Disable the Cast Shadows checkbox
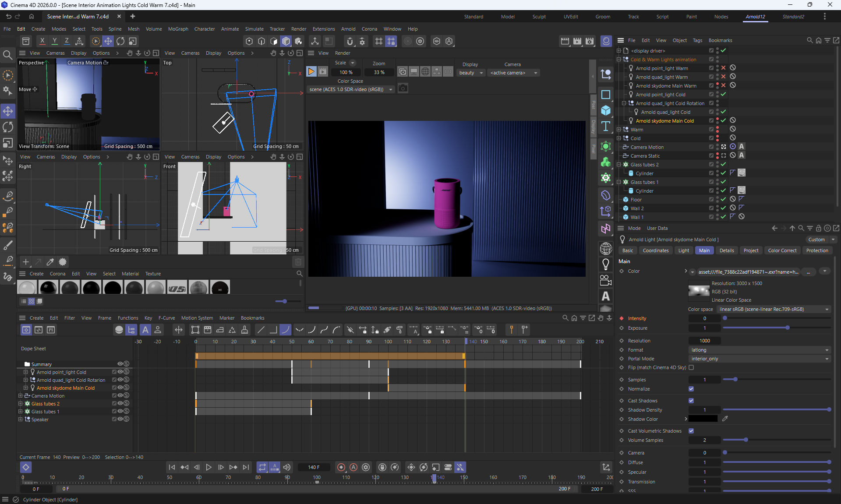This screenshot has height=504, width=841. [x=691, y=401]
